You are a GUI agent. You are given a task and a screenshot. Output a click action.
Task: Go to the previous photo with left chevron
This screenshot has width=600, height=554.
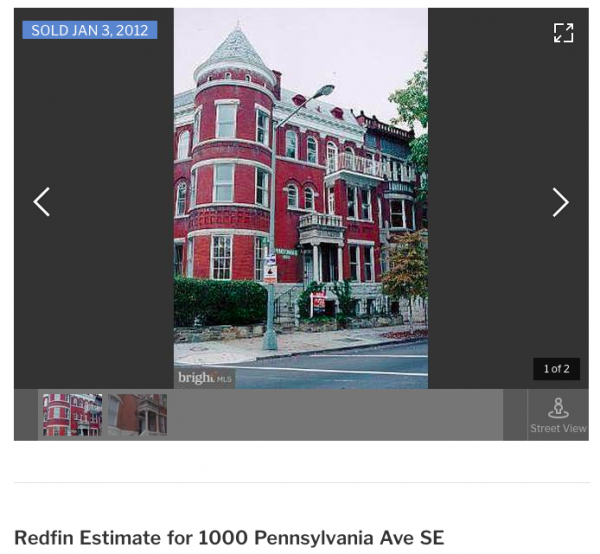click(41, 202)
